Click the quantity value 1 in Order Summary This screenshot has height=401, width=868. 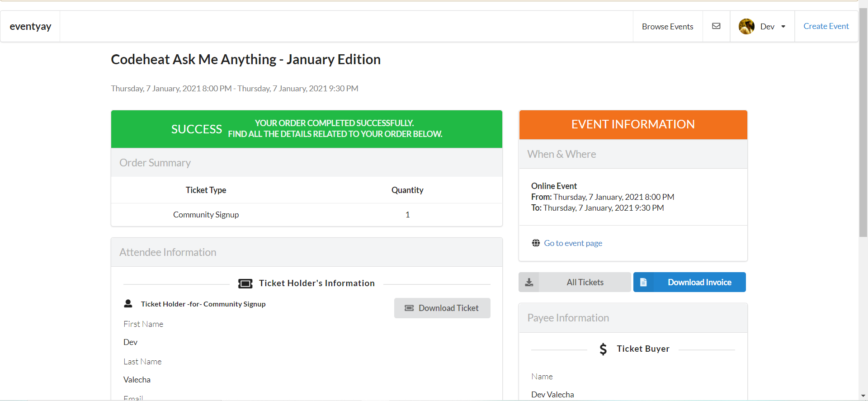click(407, 215)
